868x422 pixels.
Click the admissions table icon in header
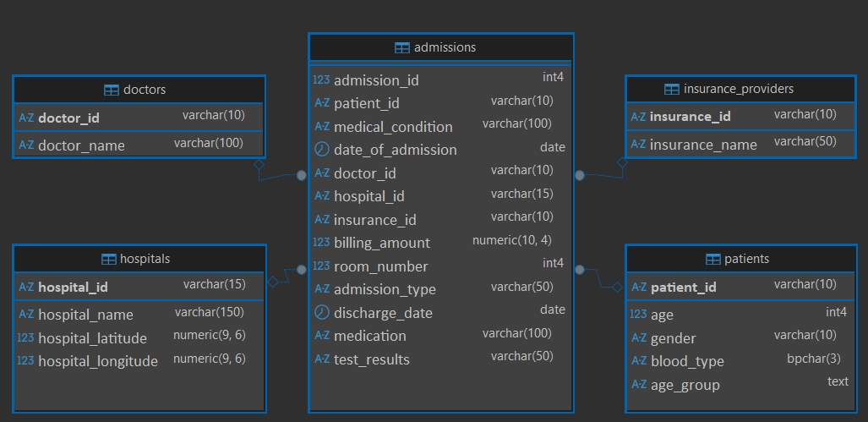coord(402,48)
